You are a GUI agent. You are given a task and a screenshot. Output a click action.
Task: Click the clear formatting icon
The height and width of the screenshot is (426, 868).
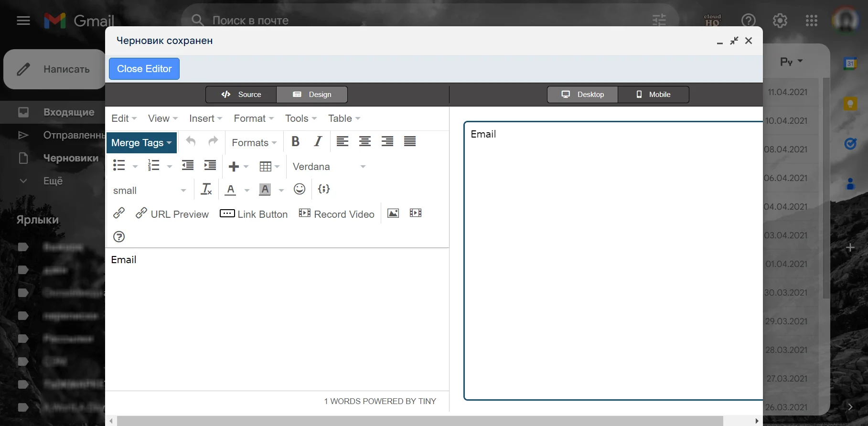coord(206,190)
